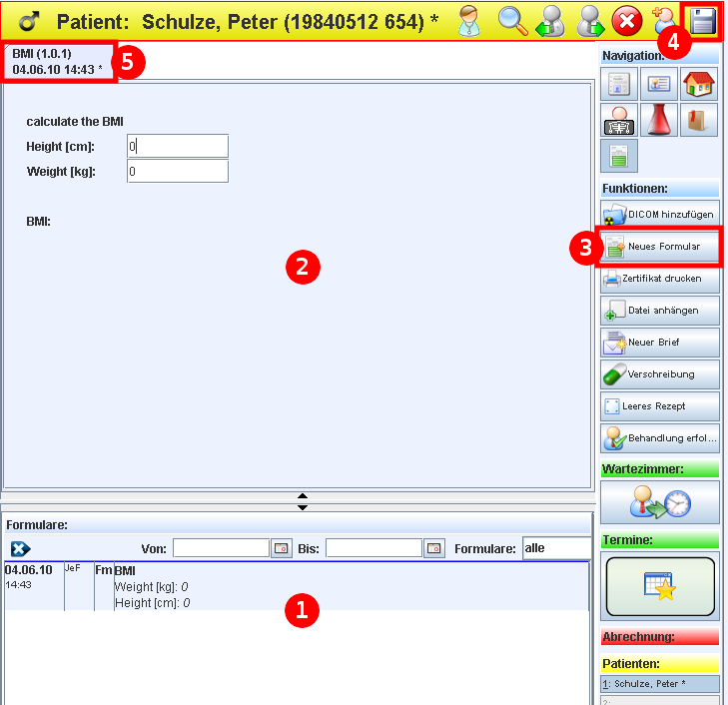728x705 pixels.
Task: Open patient ID card navigation icon
Action: 659,86
